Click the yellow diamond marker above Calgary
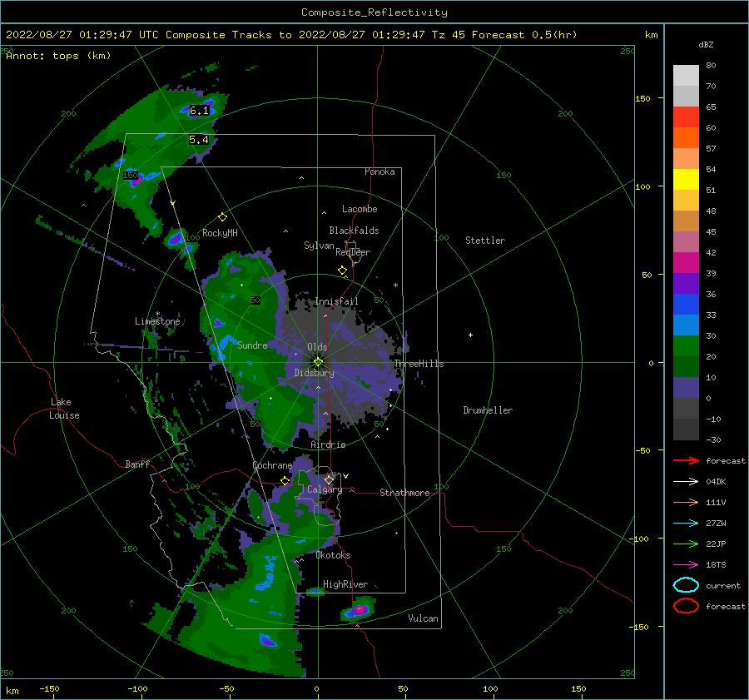The width and height of the screenshot is (749, 700). coord(329,479)
